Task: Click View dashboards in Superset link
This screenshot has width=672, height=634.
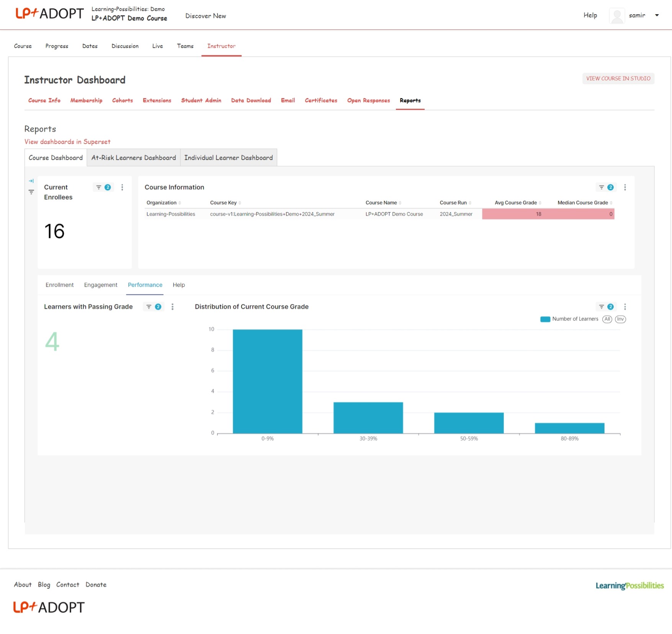Action: 67,142
